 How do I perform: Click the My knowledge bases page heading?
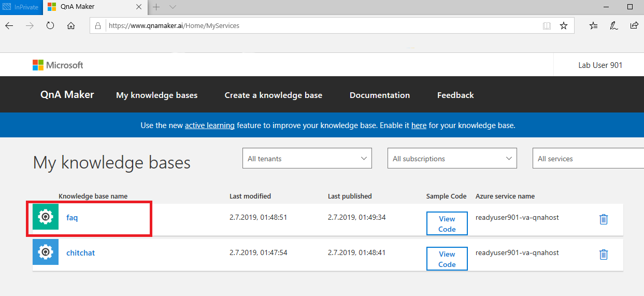[x=112, y=163]
